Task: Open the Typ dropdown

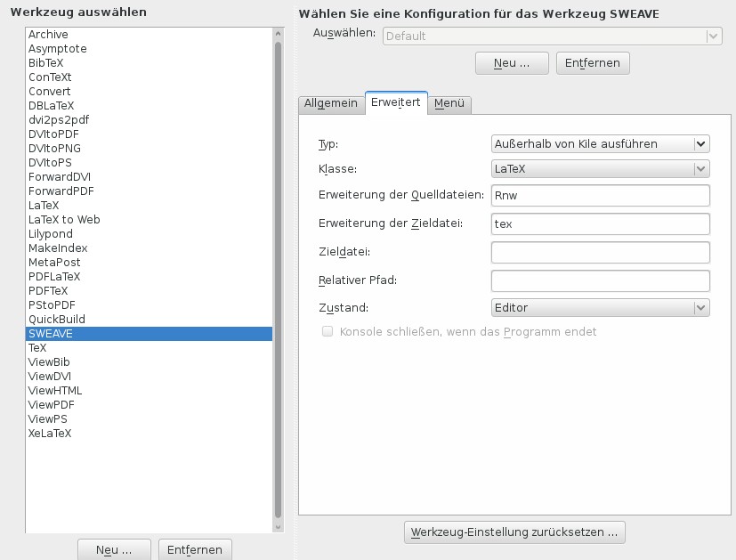Action: pos(601,143)
